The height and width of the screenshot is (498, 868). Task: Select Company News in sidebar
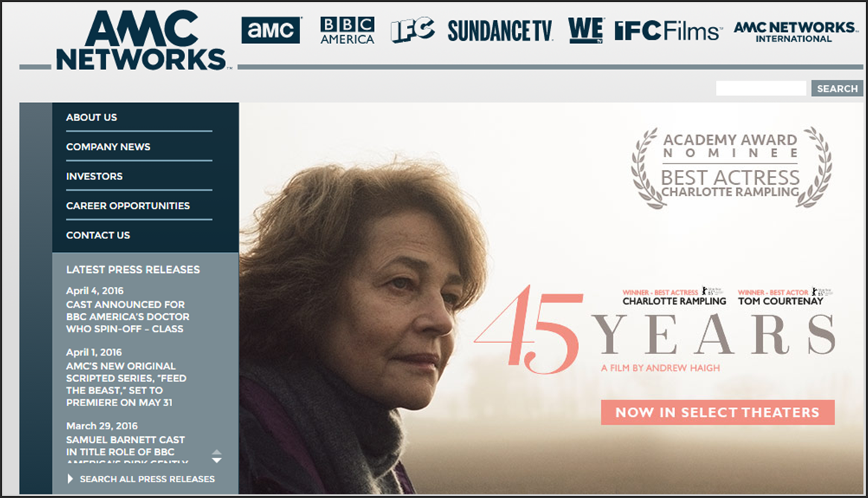(109, 147)
